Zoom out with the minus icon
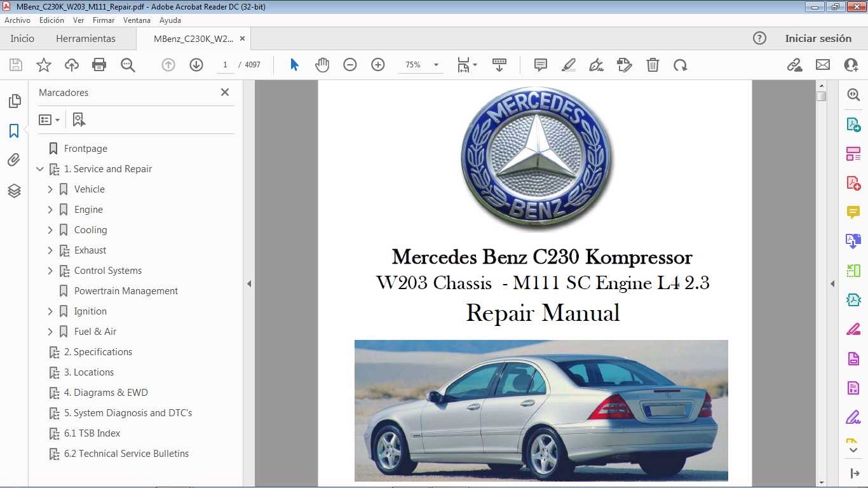This screenshot has height=488, width=868. click(350, 65)
